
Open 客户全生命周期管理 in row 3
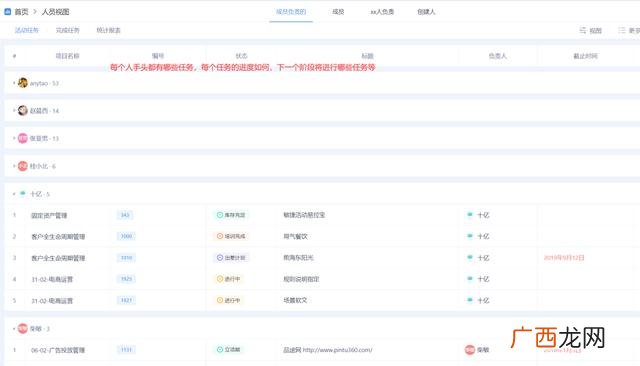[58, 258]
